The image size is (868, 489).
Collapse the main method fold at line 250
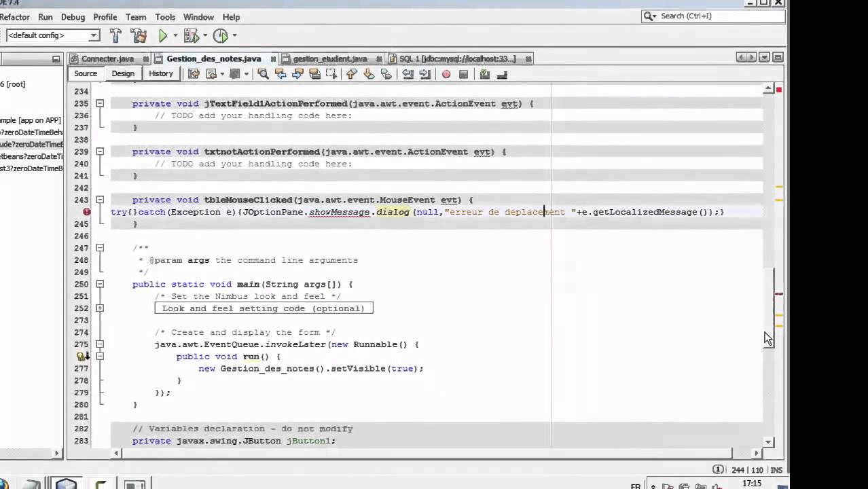pos(100,284)
